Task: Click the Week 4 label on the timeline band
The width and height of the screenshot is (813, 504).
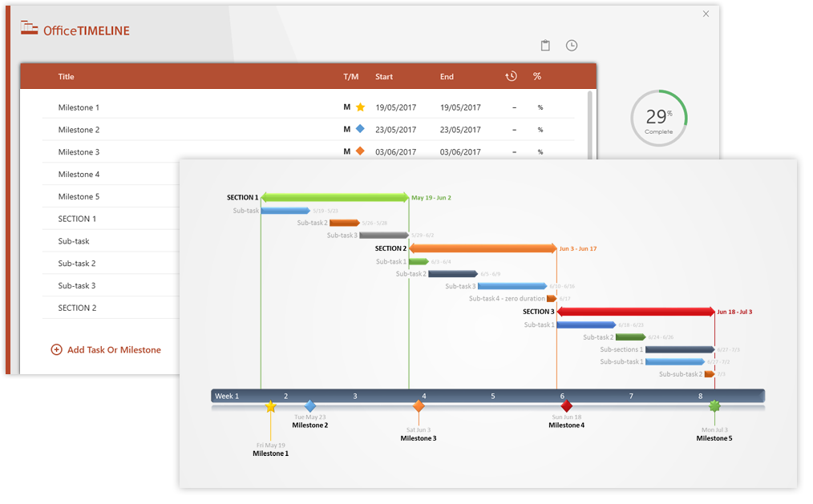Action: 423,395
